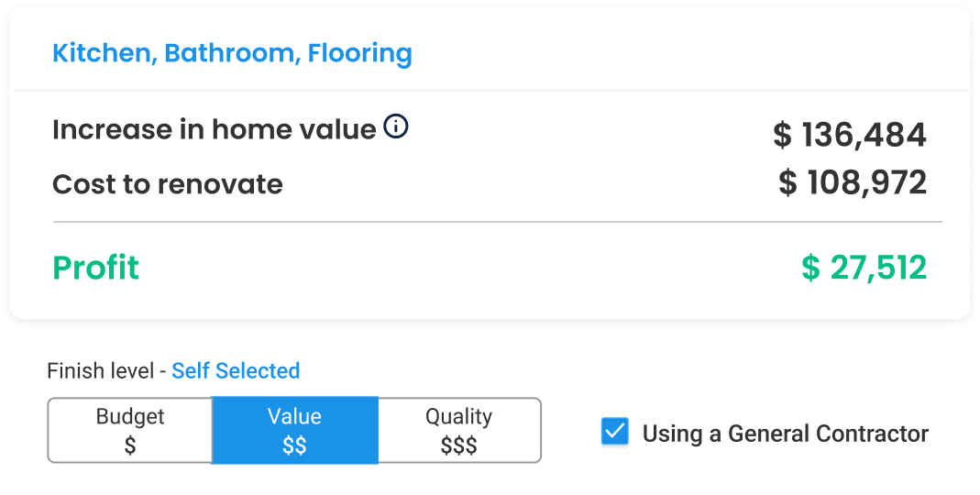Click the Self Selected link
This screenshot has width=980, height=495.
[x=236, y=371]
